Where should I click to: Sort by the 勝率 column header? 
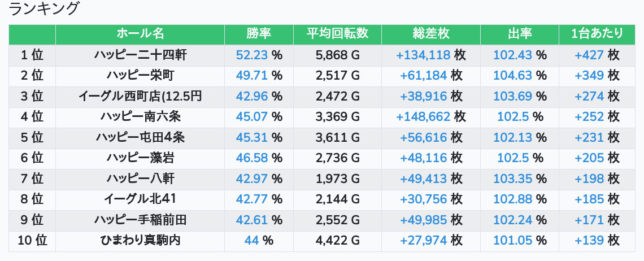pos(259,34)
